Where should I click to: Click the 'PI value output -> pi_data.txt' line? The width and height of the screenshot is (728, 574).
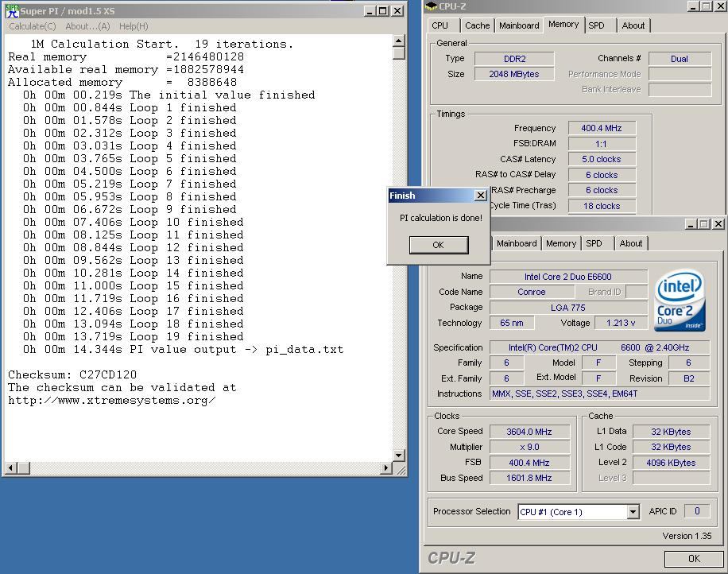tap(184, 349)
